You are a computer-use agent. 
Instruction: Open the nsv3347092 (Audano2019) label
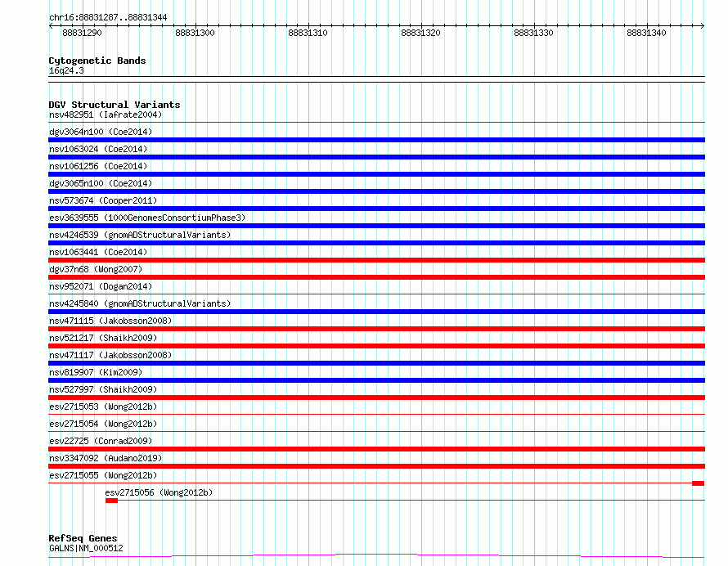(106, 458)
